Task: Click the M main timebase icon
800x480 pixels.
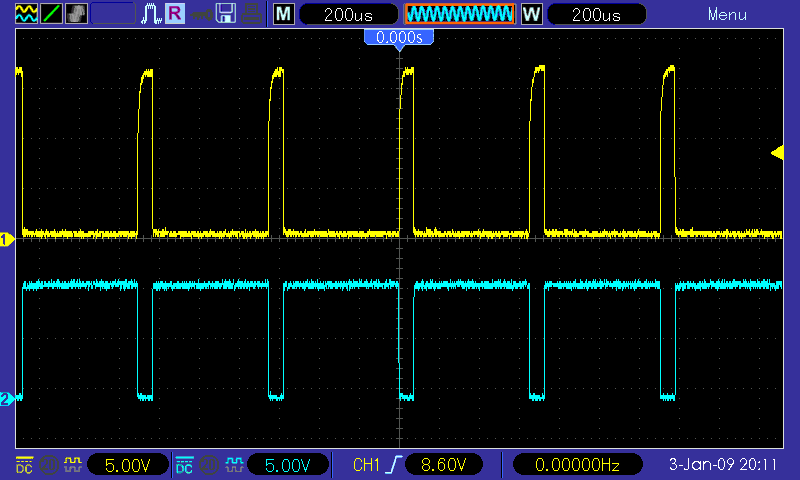Action: point(284,14)
